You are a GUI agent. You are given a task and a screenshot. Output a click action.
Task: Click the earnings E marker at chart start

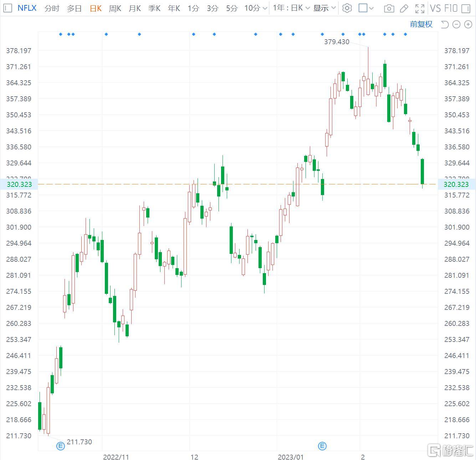(61, 446)
